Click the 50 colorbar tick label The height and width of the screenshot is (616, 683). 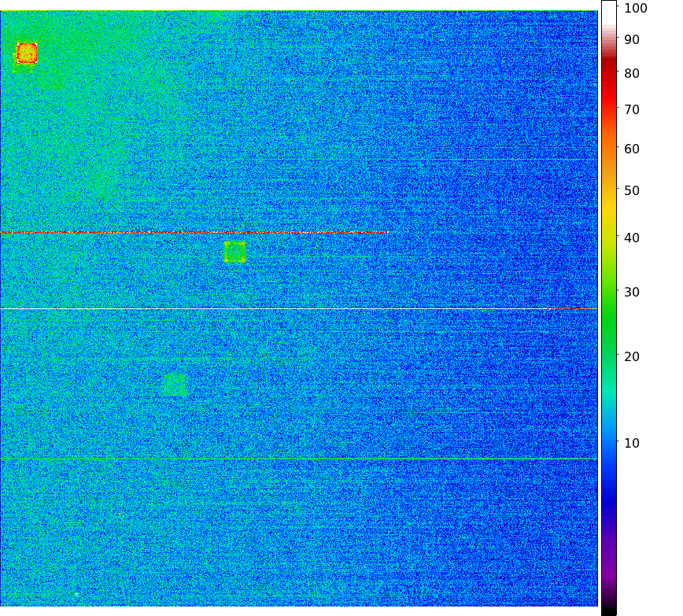tap(631, 191)
